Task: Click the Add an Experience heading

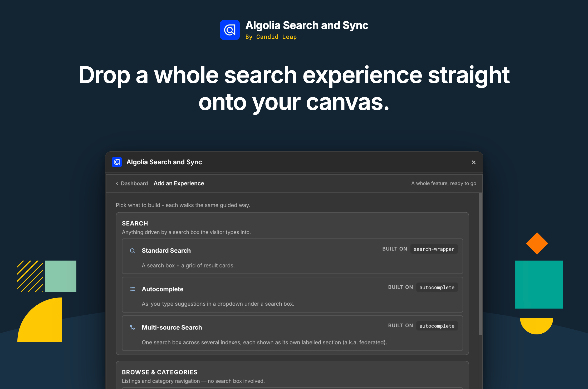Action: pos(179,183)
